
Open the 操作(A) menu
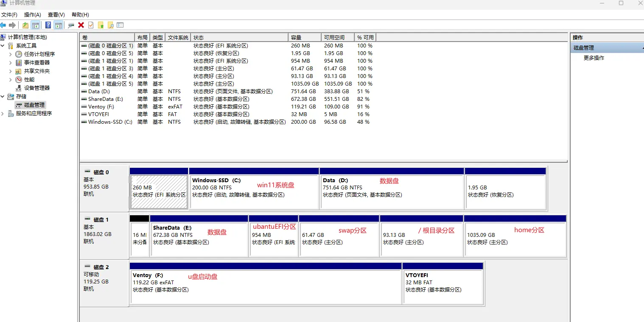click(33, 15)
